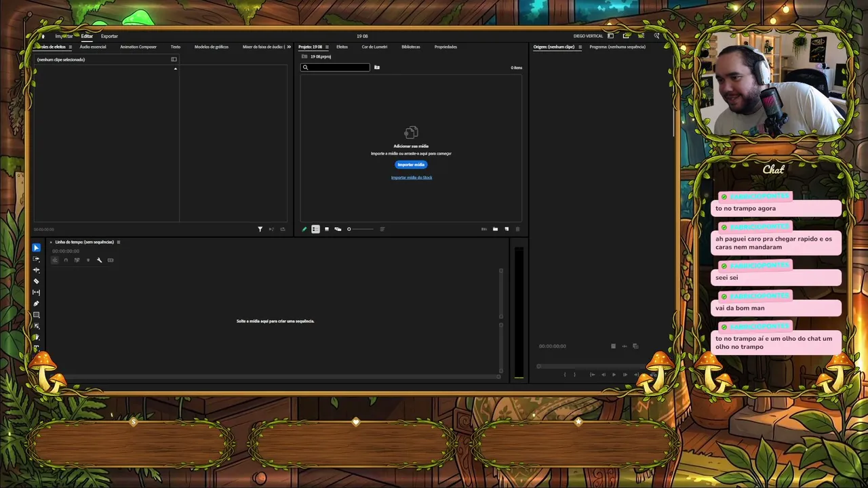Click the New Bin folder icon
This screenshot has width=868, height=488.
[x=495, y=229]
